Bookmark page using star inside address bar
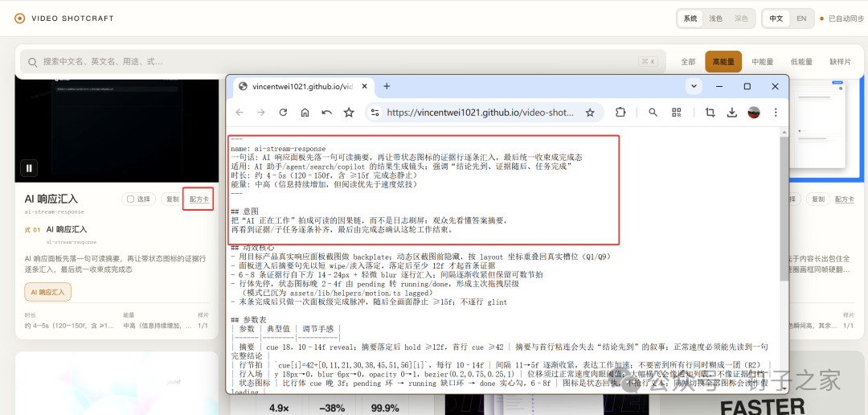This screenshot has width=868, height=415. tap(590, 113)
